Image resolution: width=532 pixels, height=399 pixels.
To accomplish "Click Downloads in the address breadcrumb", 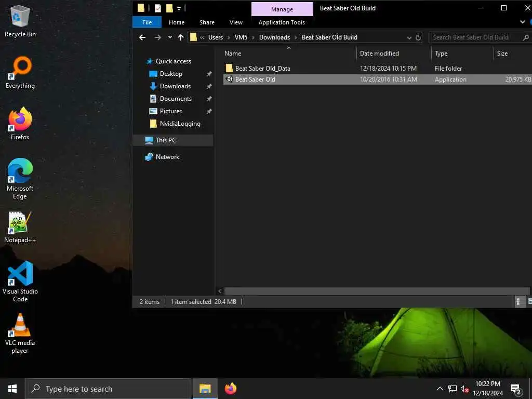I will [x=274, y=37].
